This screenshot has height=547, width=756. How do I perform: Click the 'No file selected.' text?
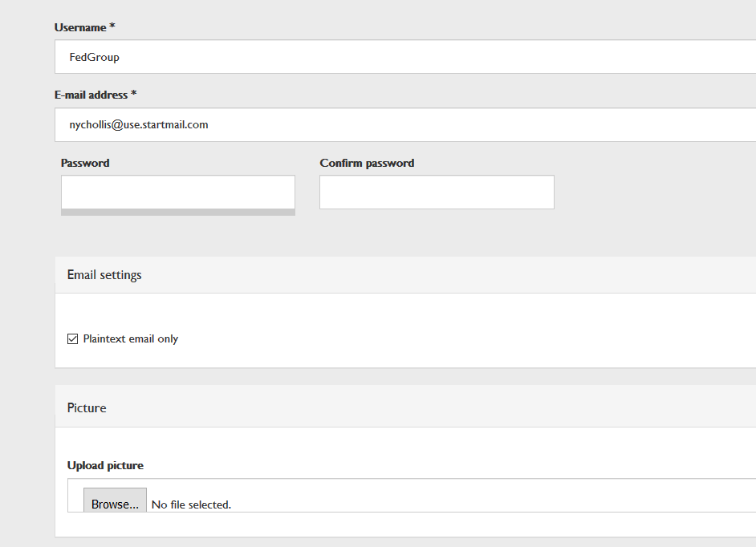point(191,504)
